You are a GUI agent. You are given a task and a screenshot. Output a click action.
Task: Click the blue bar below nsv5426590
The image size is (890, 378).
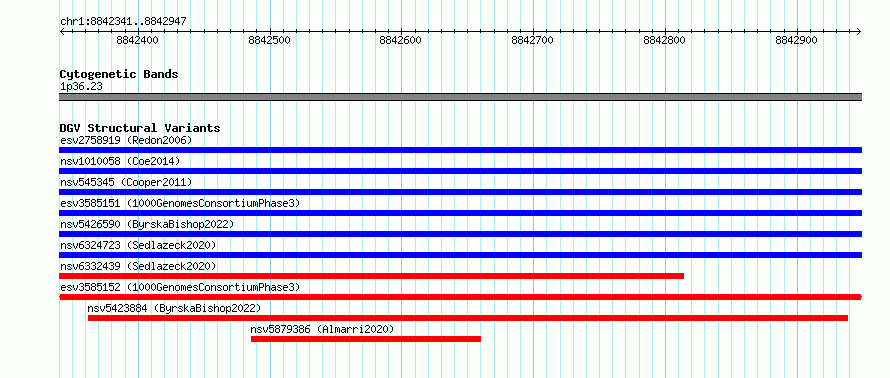(460, 234)
